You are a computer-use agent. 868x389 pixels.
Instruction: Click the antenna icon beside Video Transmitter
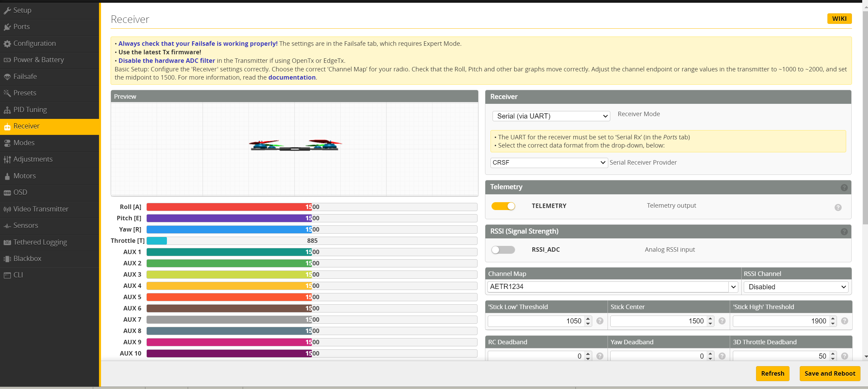(7, 209)
